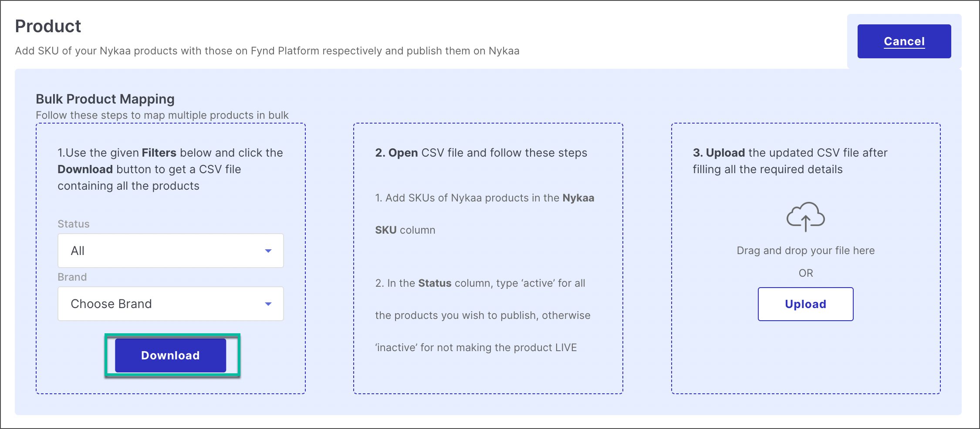This screenshot has height=429, width=980.
Task: Open the Status dropdown showing All
Action: pyautogui.click(x=170, y=251)
